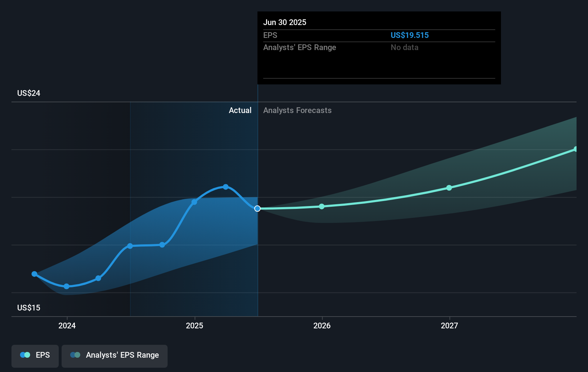Select the 2026 forecast data point
The image size is (588, 372).
pos(322,206)
